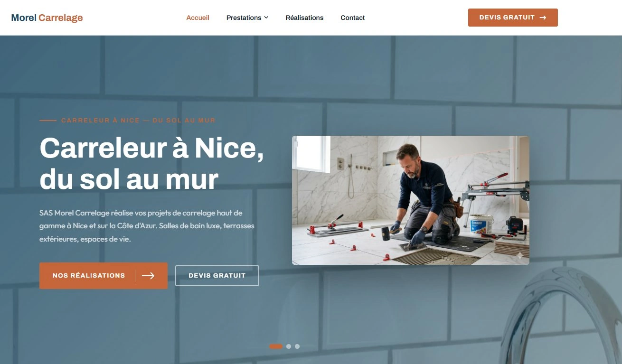Click the Morel Carrelage logo
Screen dimensions: 622x364
point(47,18)
